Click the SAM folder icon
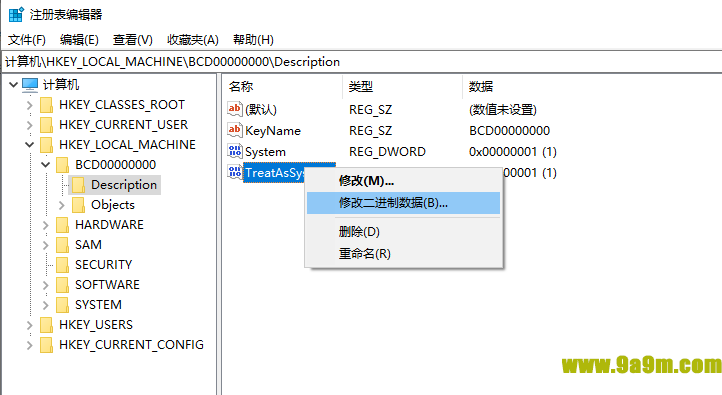Screen dimensions: 722x395 pos(62,244)
